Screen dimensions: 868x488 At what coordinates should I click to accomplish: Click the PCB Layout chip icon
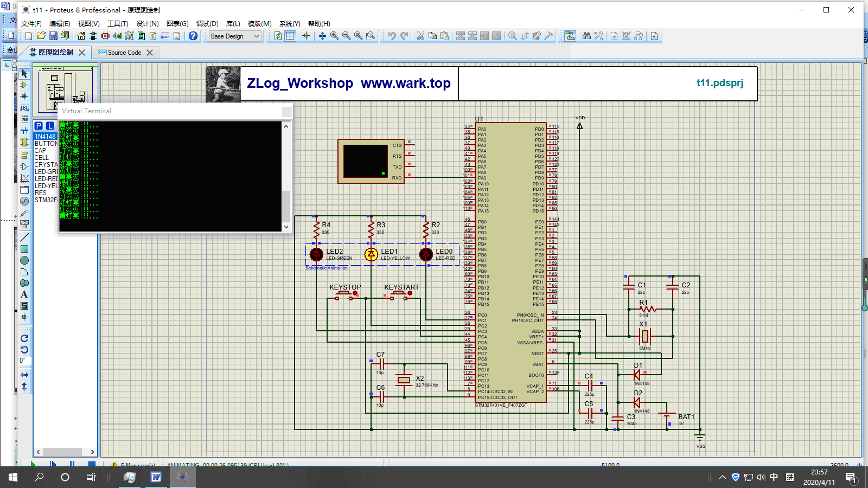click(x=105, y=36)
